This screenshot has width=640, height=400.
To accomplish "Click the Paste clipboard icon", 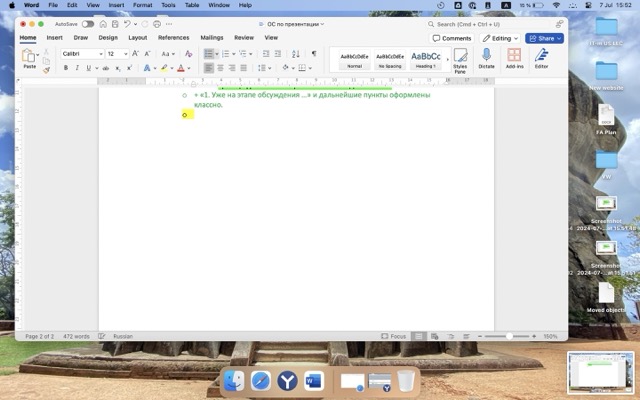I will [x=29, y=58].
